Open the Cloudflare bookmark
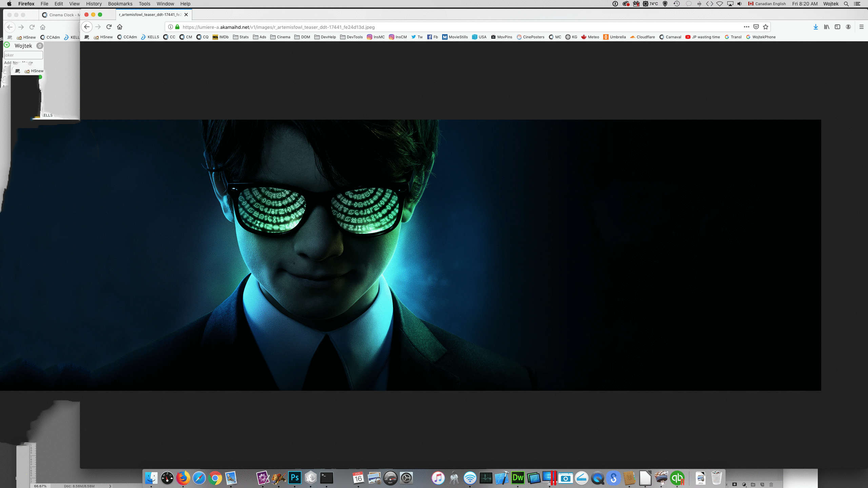This screenshot has height=488, width=868. [x=642, y=37]
